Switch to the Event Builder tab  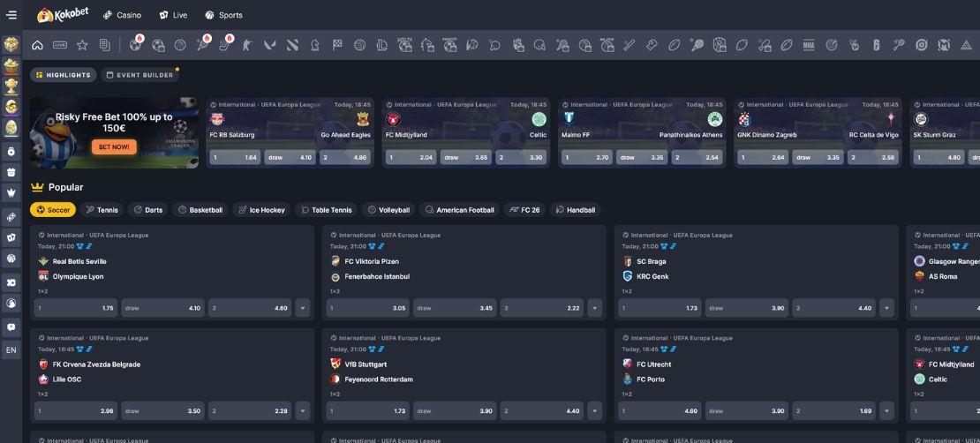click(x=139, y=75)
